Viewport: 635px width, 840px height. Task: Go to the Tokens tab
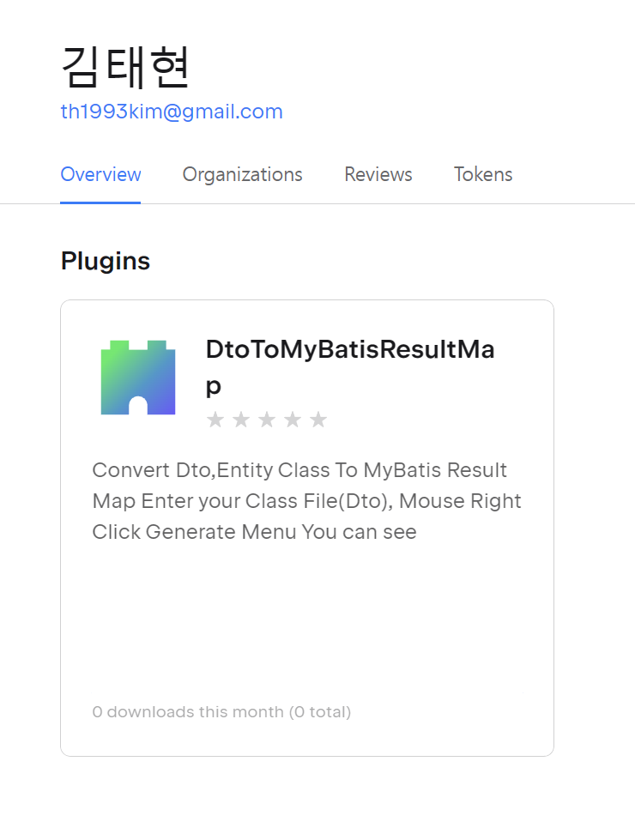[483, 175]
